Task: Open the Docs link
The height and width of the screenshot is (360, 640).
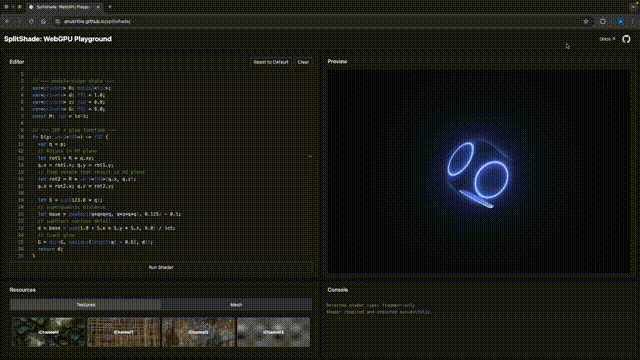Action: 607,39
